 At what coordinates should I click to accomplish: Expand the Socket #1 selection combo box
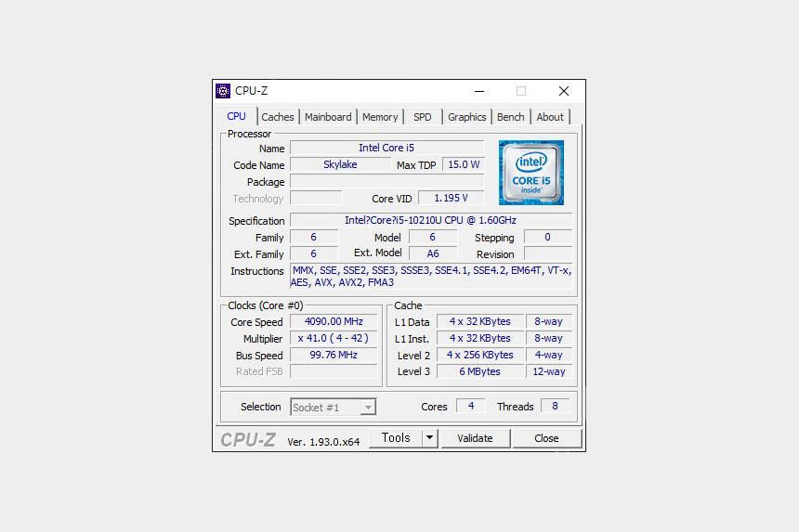[x=334, y=407]
